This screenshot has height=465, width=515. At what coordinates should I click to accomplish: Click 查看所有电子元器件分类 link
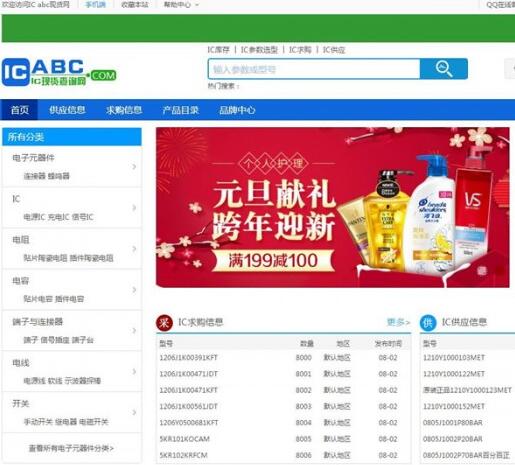[71, 448]
